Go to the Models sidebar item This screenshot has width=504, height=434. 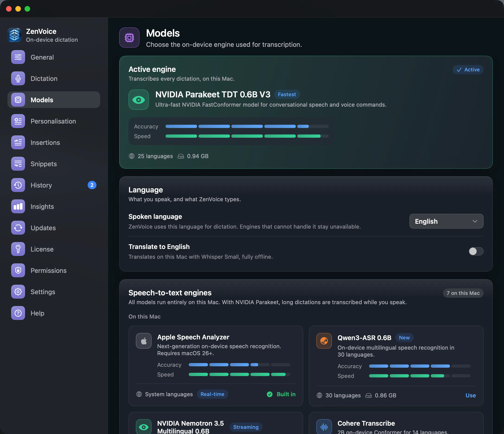tap(54, 100)
